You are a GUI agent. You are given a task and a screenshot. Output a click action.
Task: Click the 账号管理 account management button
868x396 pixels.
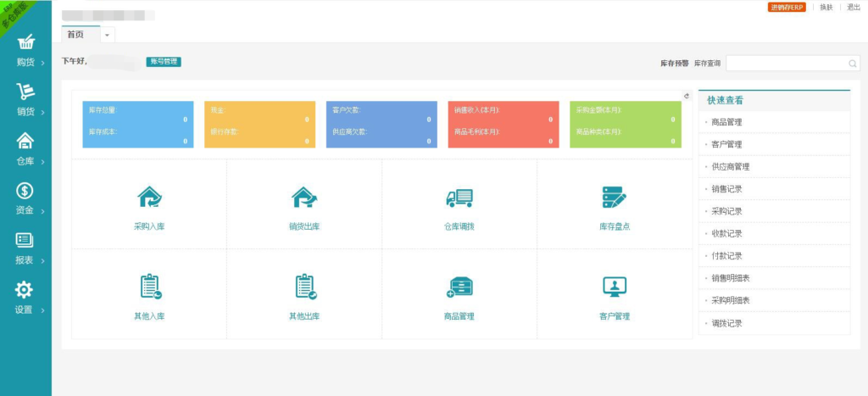click(164, 62)
